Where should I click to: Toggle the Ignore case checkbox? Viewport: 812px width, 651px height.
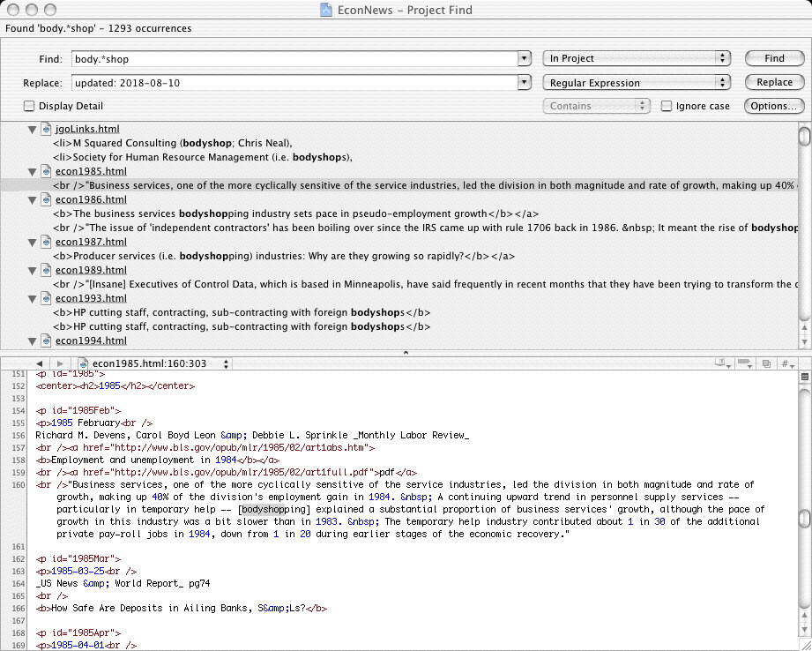coord(667,106)
